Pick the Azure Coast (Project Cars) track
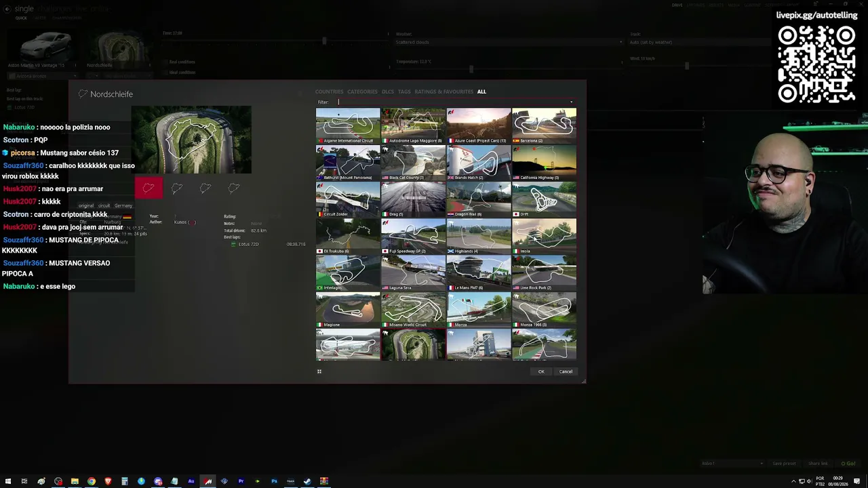Image resolution: width=868 pixels, height=488 pixels. [x=479, y=126]
